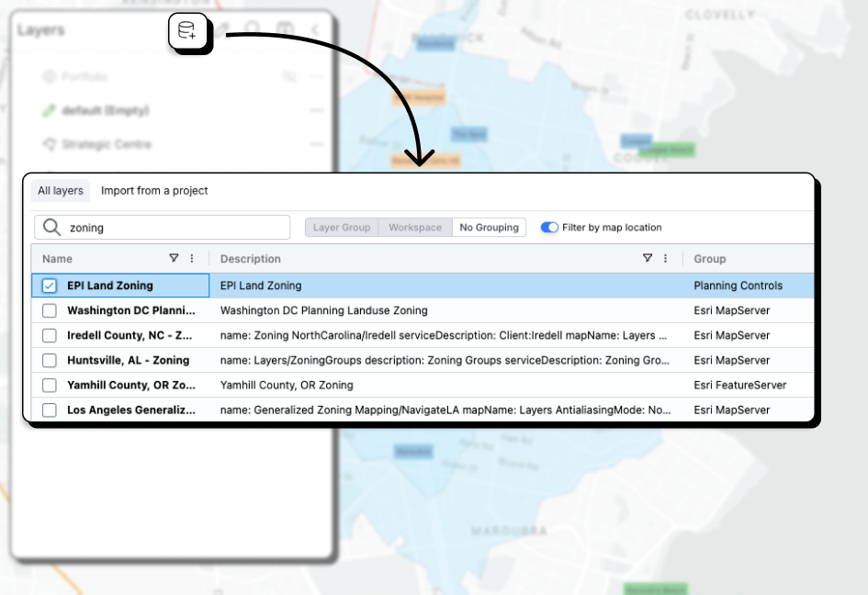Viewport: 868px width, 595px height.
Task: Switch to the All layers tab
Action: [x=61, y=191]
